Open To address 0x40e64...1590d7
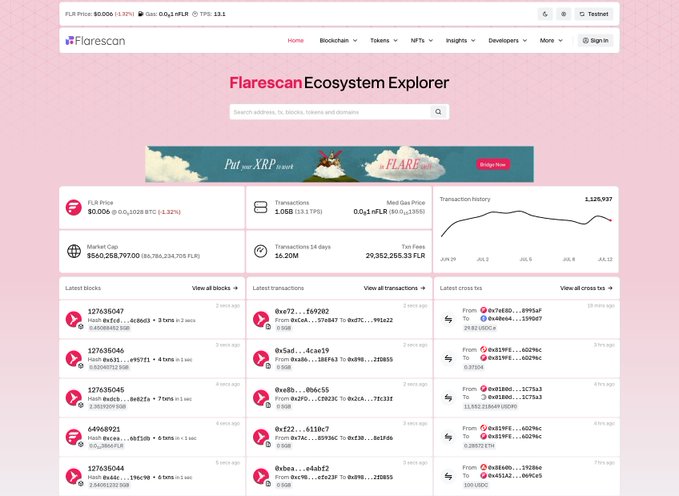 [514, 318]
